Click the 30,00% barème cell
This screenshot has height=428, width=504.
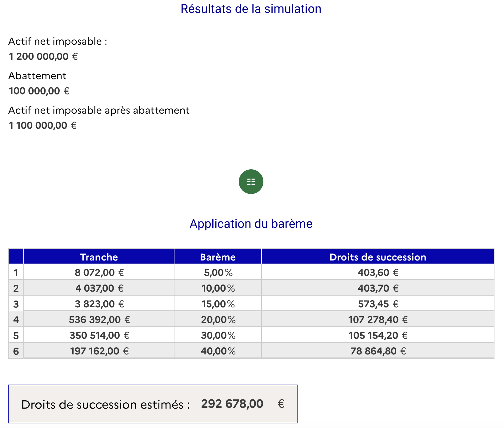218,335
